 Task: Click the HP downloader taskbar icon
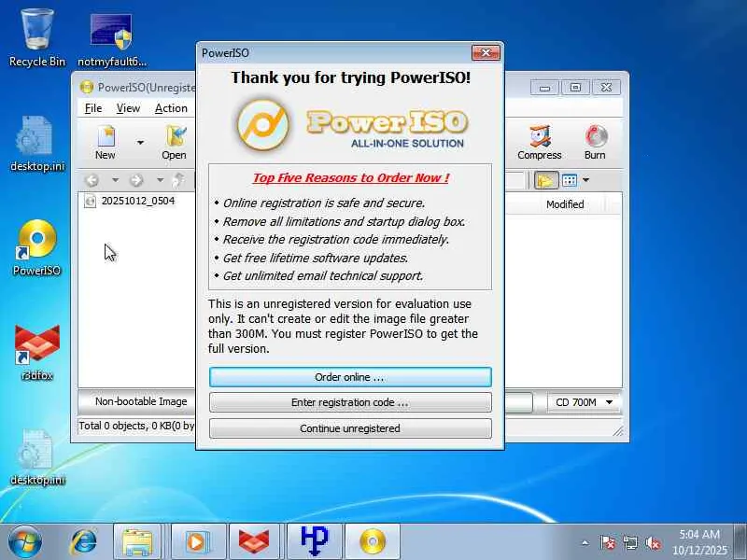coord(315,542)
